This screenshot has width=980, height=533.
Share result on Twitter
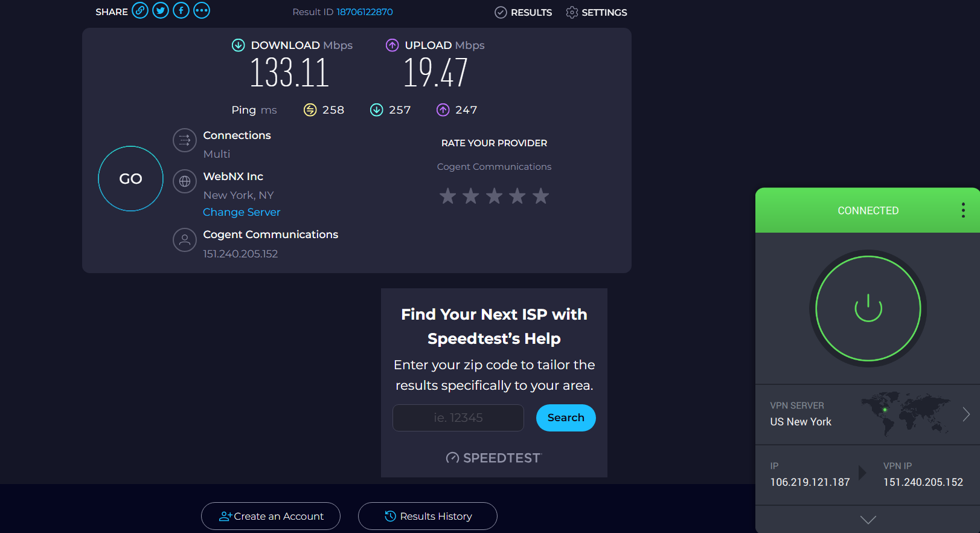pos(161,11)
